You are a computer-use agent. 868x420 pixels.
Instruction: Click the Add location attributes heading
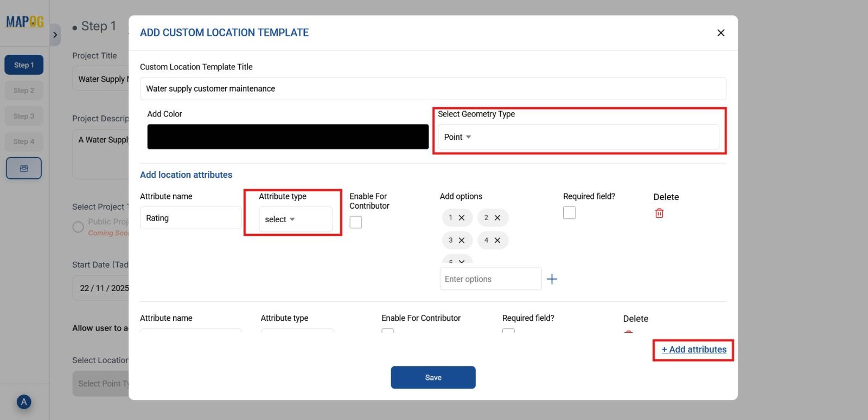pyautogui.click(x=186, y=175)
